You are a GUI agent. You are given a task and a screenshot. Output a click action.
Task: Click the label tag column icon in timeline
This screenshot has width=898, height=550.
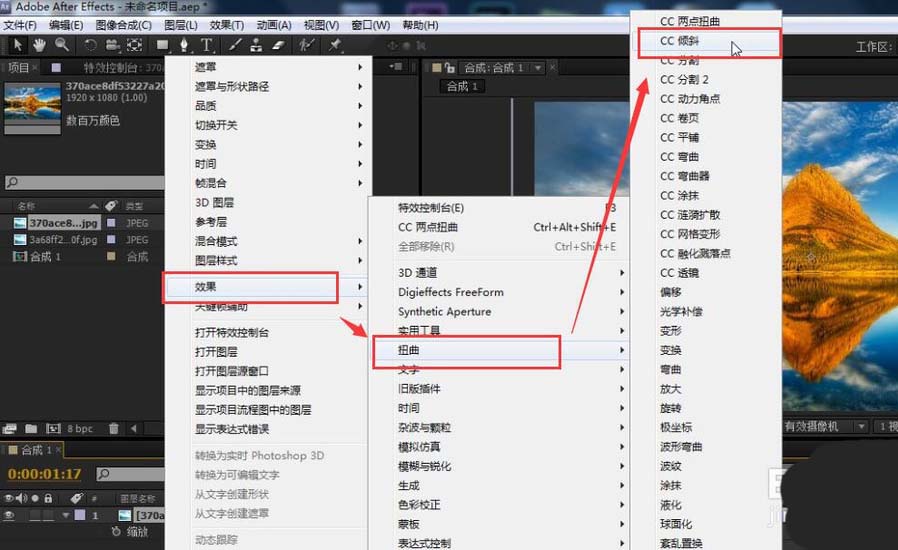pos(76,498)
